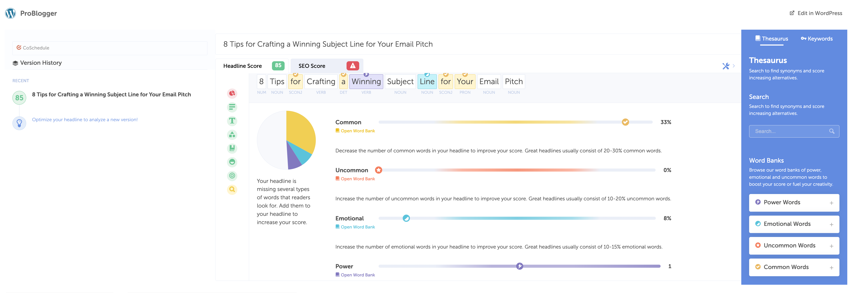868x293 pixels.
Task: Click the green bookmark book icon
Action: (232, 148)
